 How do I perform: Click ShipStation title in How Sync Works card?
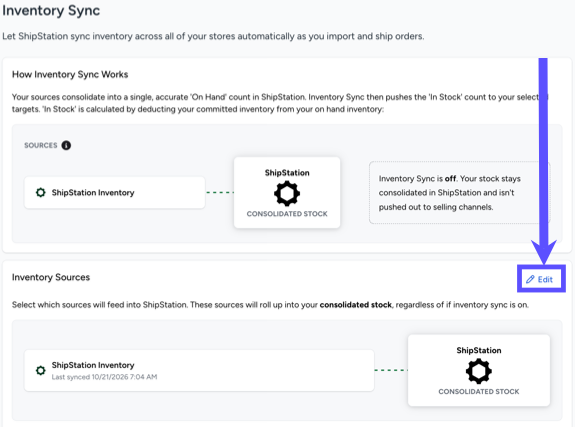click(287, 173)
